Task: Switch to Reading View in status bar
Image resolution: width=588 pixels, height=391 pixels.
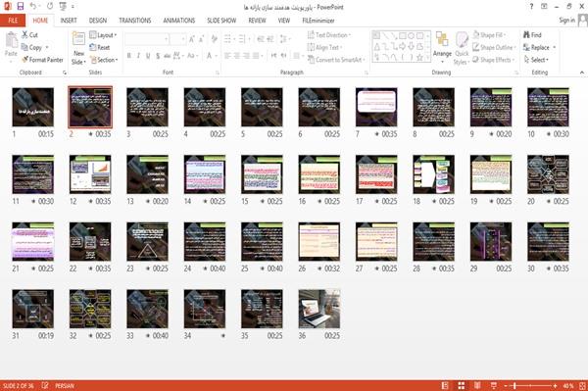Action: pos(477,385)
